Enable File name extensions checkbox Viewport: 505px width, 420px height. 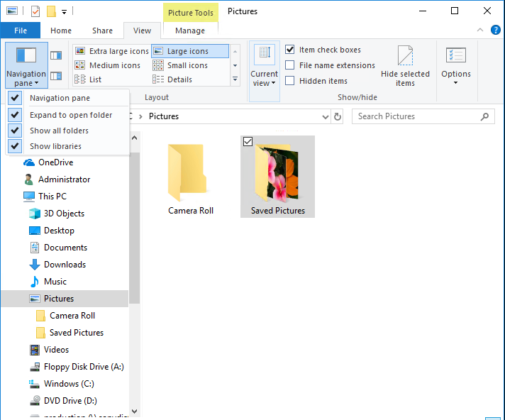290,65
